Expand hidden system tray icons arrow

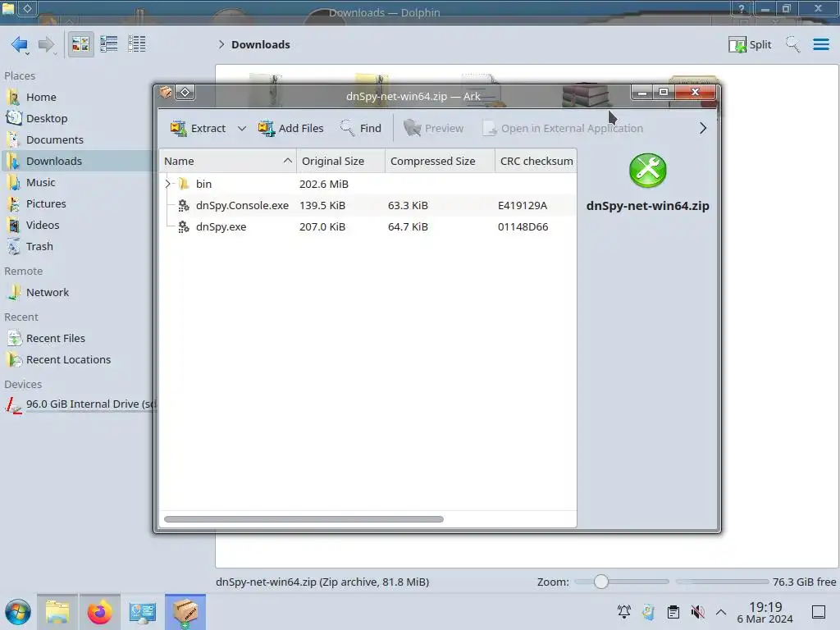(x=721, y=612)
